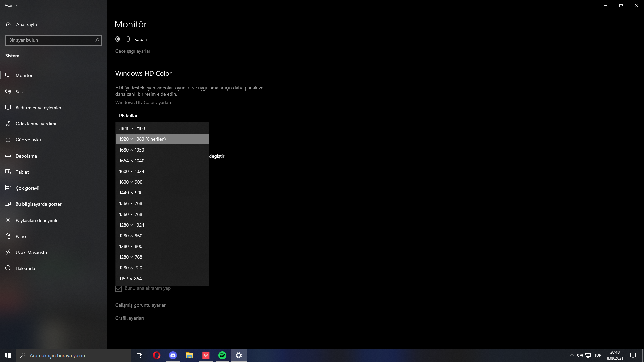Open notification center icon

pyautogui.click(x=633, y=355)
